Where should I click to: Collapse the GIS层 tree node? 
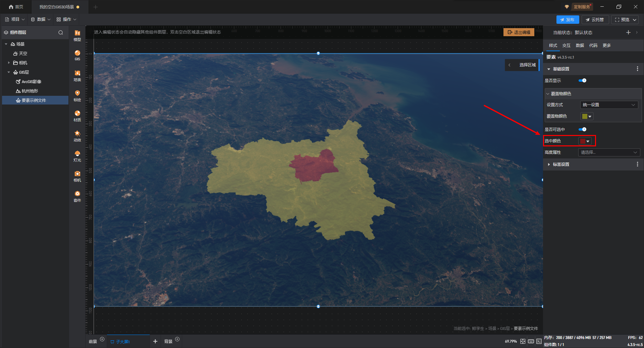coord(9,72)
